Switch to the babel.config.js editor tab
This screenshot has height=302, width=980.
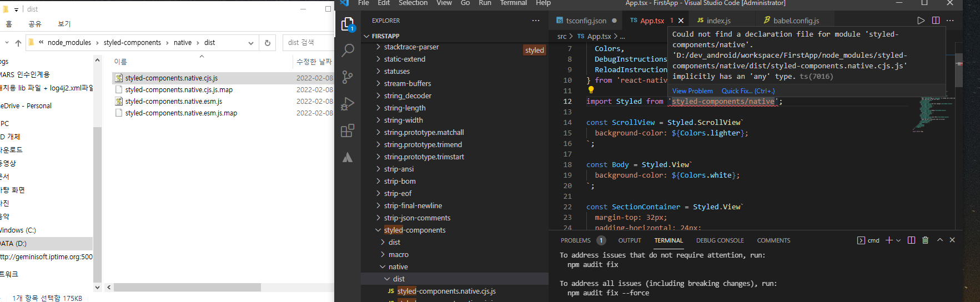[796, 21]
